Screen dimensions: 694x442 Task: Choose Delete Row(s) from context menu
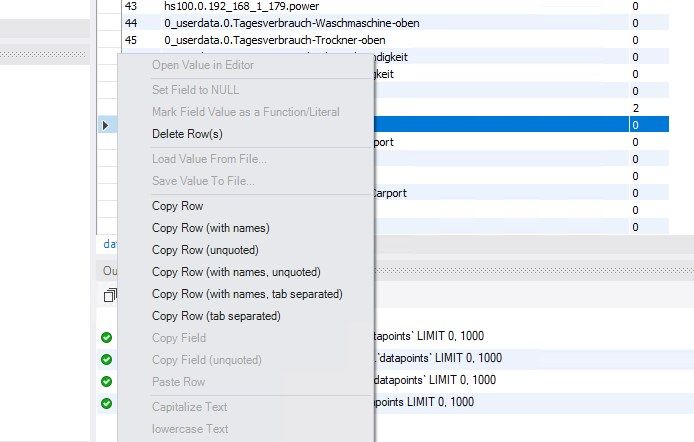point(187,133)
